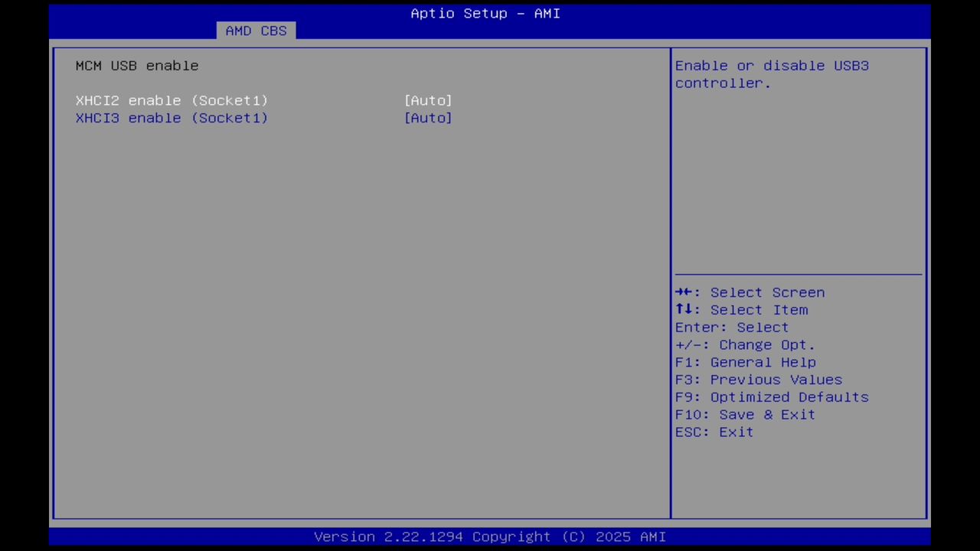This screenshot has width=980, height=551.
Task: Switch to the AMD CBS tab
Action: [256, 31]
